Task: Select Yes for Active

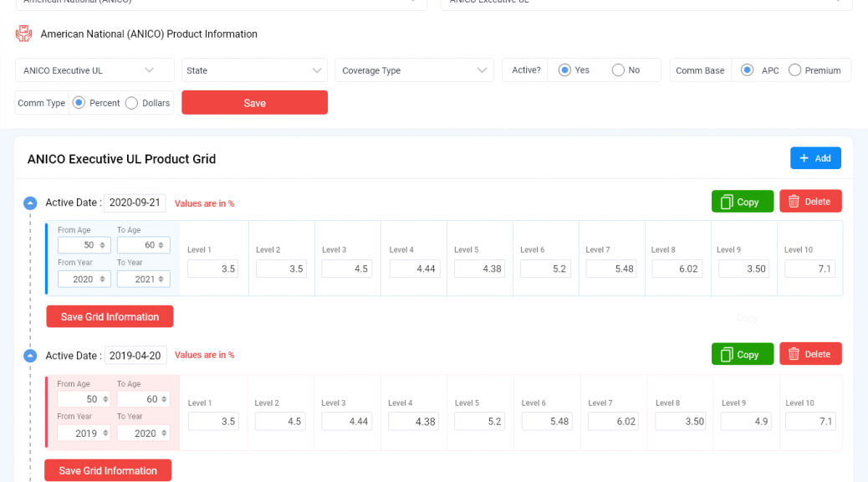Action: [564, 70]
